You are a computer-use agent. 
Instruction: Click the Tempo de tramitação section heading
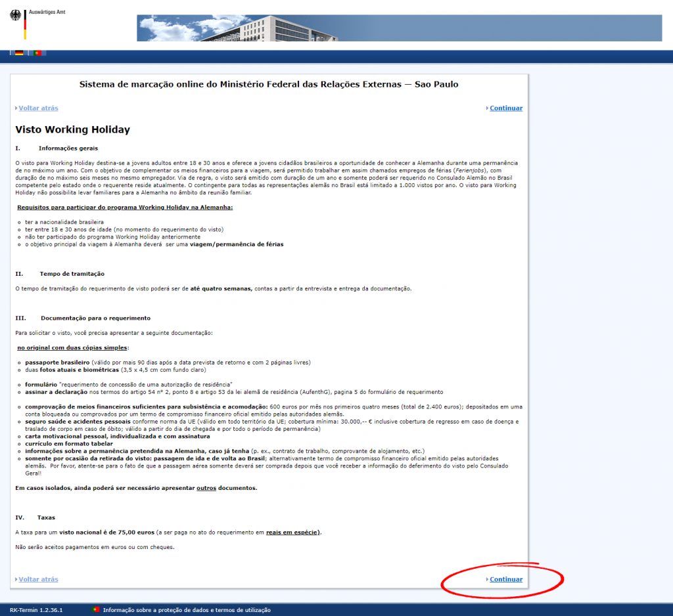tap(72, 273)
